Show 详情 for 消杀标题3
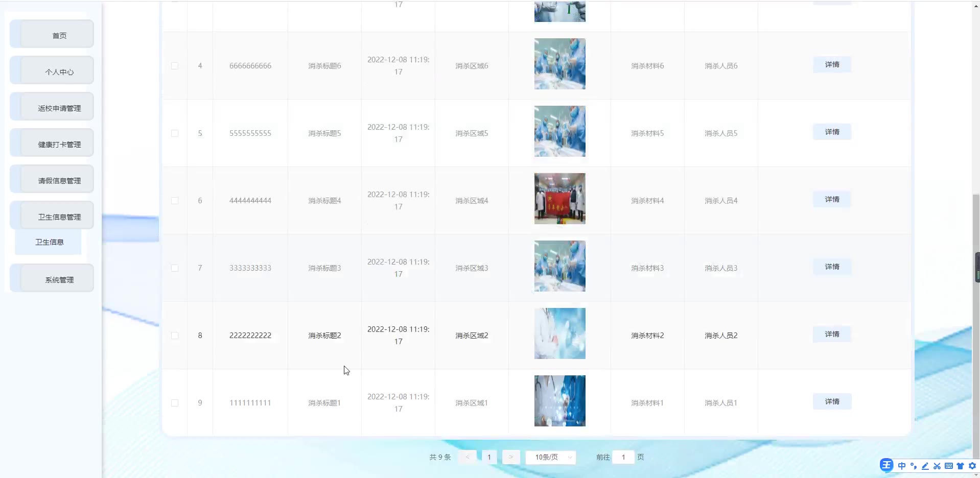 coord(832,267)
